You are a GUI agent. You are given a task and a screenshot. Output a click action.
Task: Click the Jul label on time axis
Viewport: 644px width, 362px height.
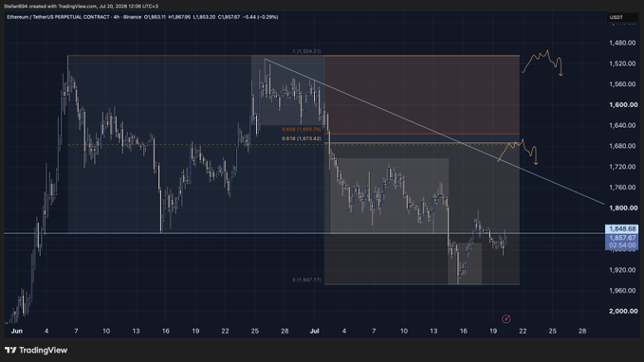pyautogui.click(x=315, y=331)
